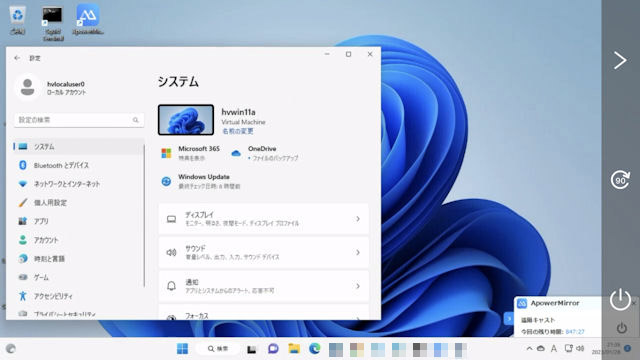
Task: Open アクセシビリティ settings category
Action: click(x=78, y=296)
